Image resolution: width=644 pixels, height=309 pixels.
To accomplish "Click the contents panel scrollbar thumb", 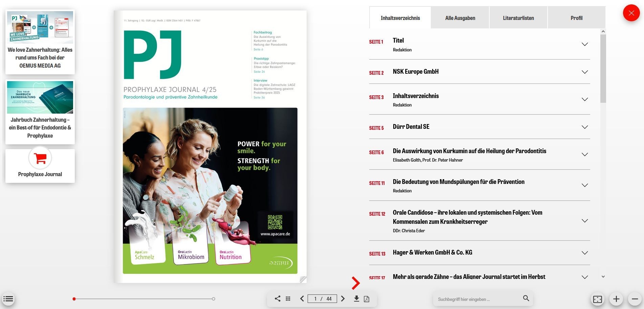I will 603,68.
